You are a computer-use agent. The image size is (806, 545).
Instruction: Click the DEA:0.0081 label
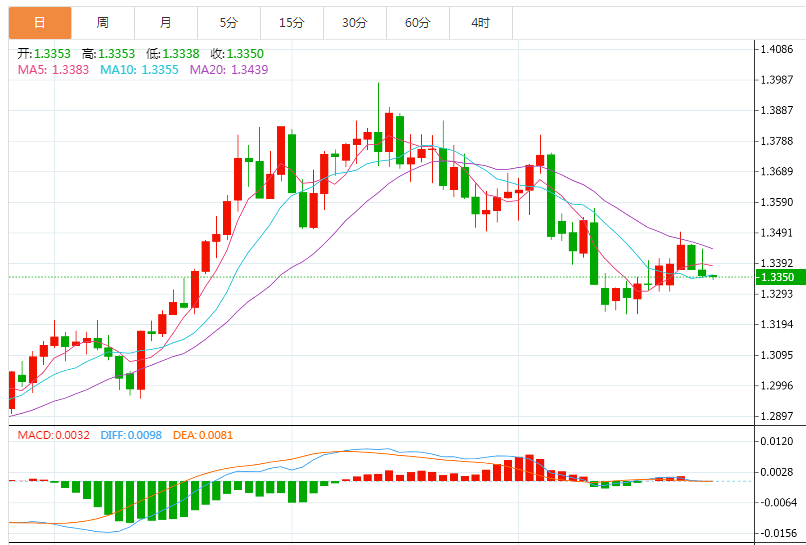203,435
